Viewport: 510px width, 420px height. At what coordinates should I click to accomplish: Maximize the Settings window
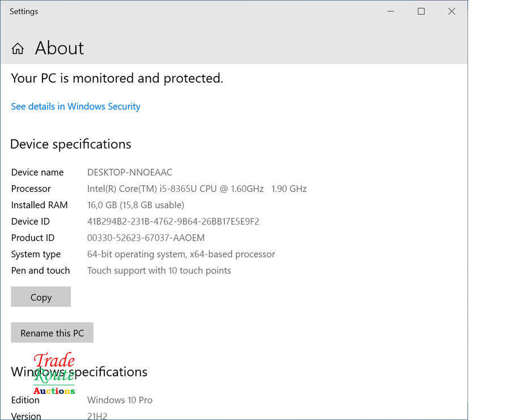pyautogui.click(x=421, y=11)
